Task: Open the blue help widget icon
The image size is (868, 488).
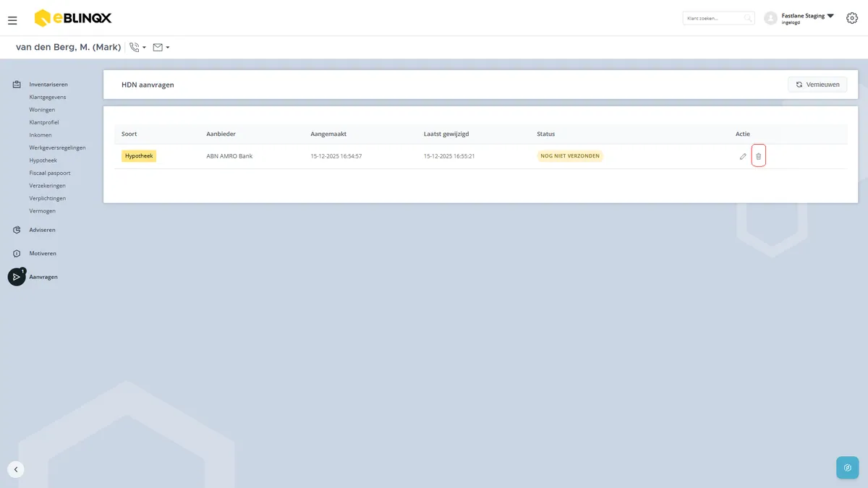Action: click(847, 468)
